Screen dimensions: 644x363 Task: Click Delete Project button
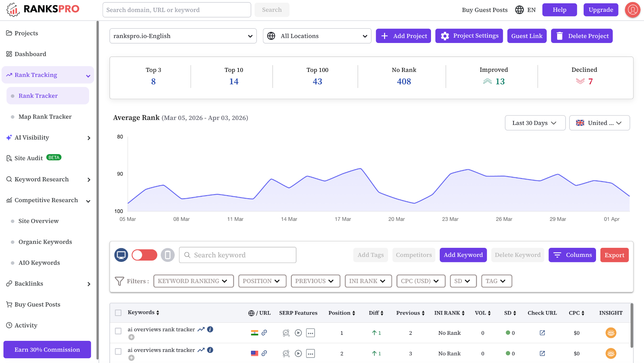[x=582, y=36]
